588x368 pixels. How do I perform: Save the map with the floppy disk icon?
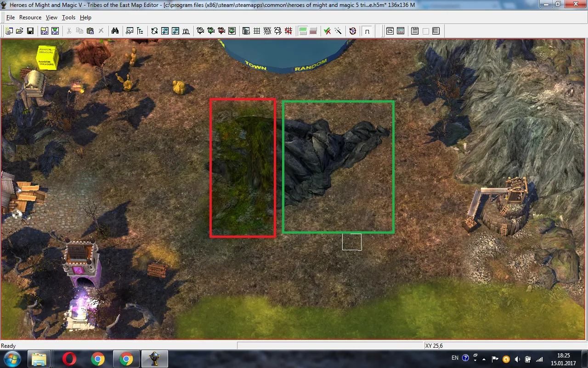30,31
